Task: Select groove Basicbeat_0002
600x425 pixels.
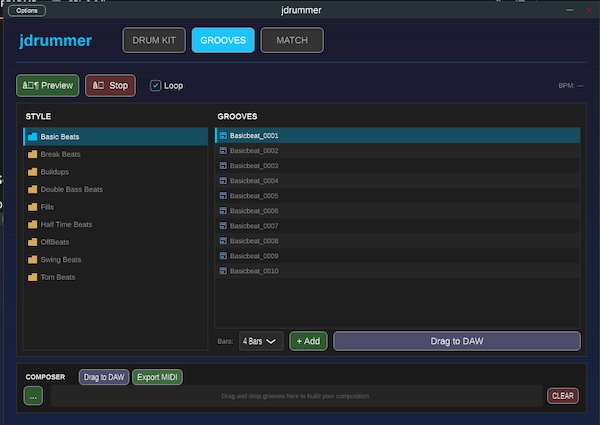Action: (x=398, y=151)
